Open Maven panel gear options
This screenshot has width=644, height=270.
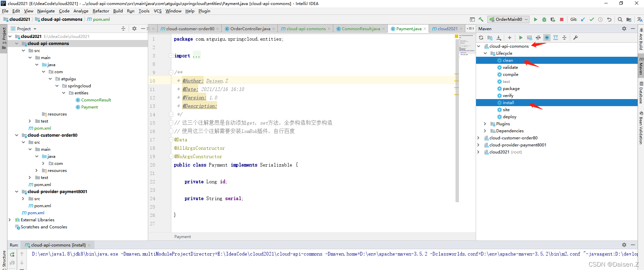pos(624,29)
